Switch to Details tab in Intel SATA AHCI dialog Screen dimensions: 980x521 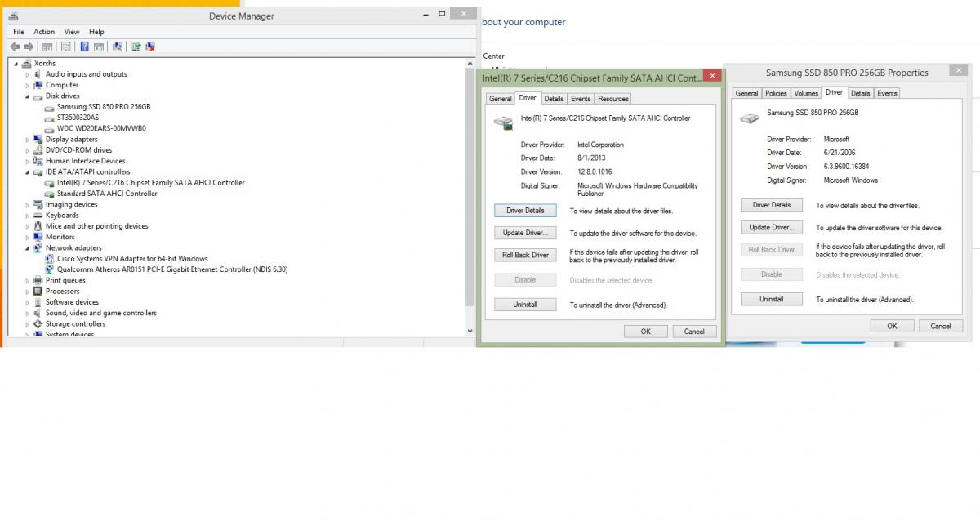coord(554,99)
